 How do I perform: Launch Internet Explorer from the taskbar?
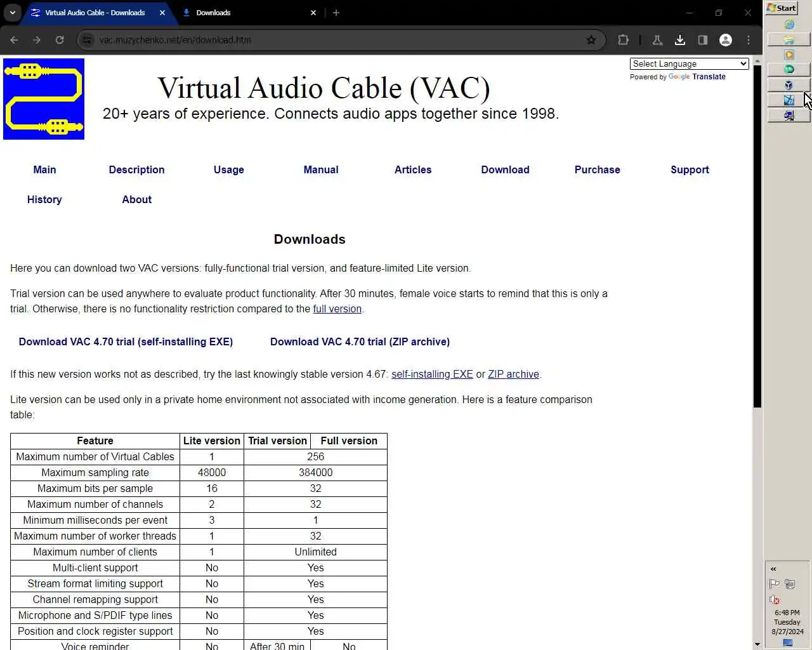789,24
